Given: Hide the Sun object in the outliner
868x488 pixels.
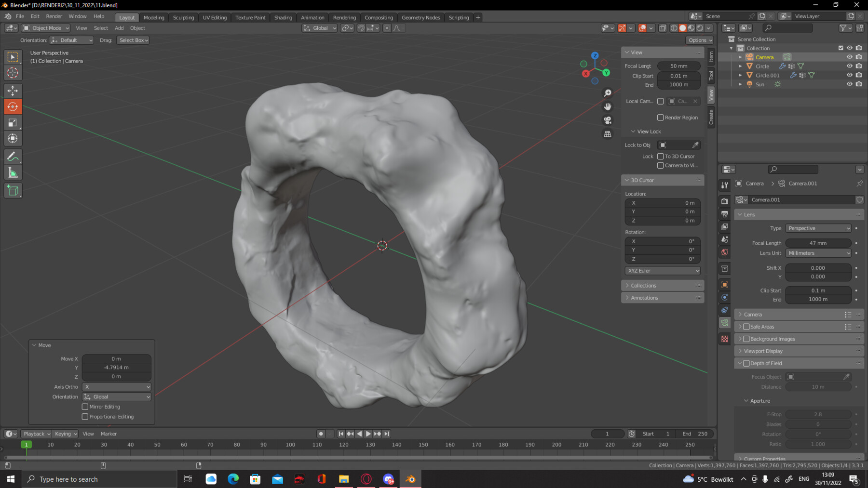Looking at the screenshot, I should coord(849,84).
